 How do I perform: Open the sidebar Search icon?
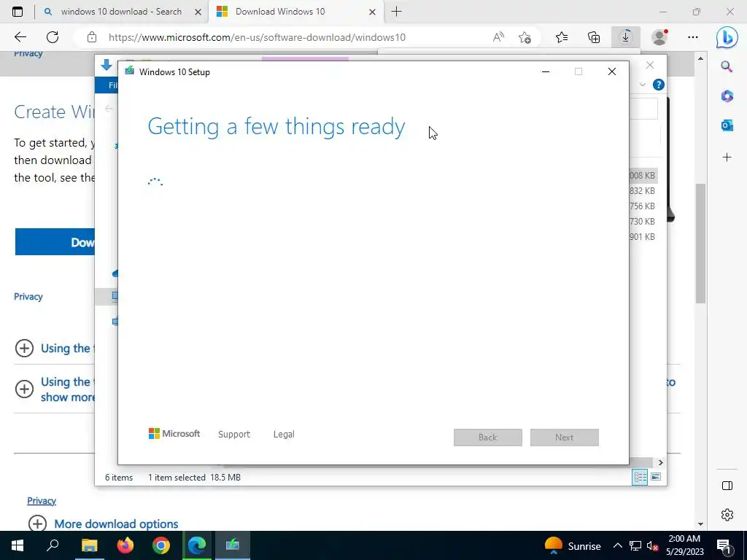pyautogui.click(x=727, y=66)
